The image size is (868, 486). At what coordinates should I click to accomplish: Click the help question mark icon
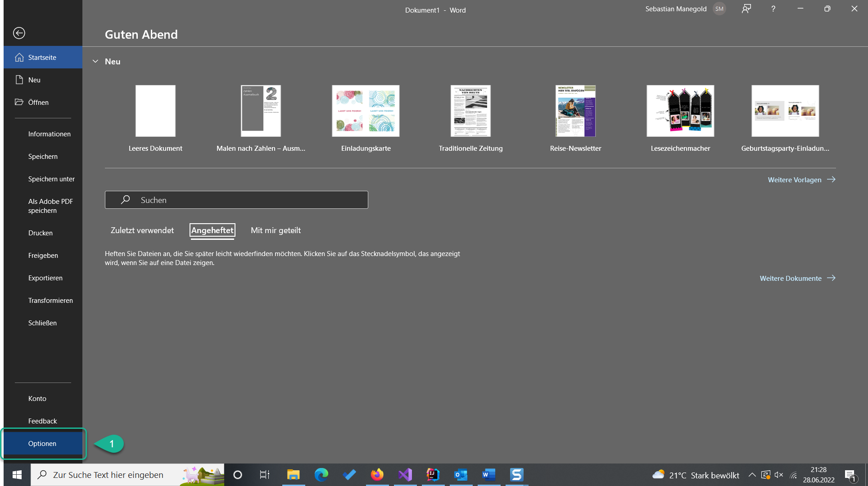coord(773,9)
